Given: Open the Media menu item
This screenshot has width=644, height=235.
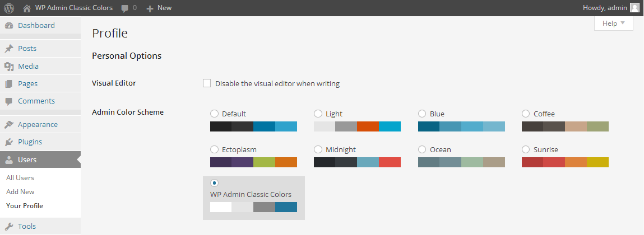Looking at the screenshot, I should 40,66.
